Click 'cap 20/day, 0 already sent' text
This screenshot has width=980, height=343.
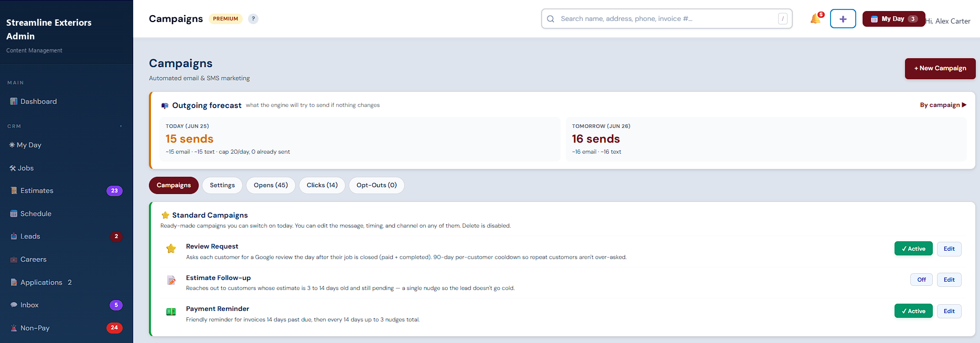pos(254,152)
